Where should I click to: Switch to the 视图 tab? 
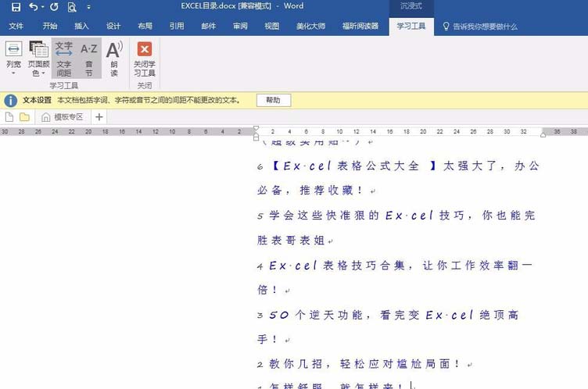272,27
